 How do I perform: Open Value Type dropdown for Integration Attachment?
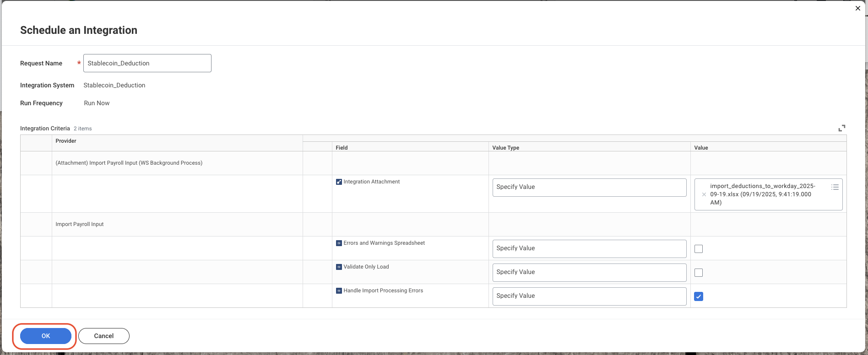(x=589, y=188)
